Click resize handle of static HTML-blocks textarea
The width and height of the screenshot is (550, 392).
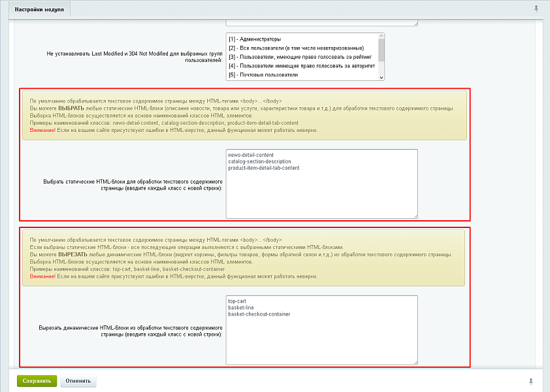tap(415, 215)
